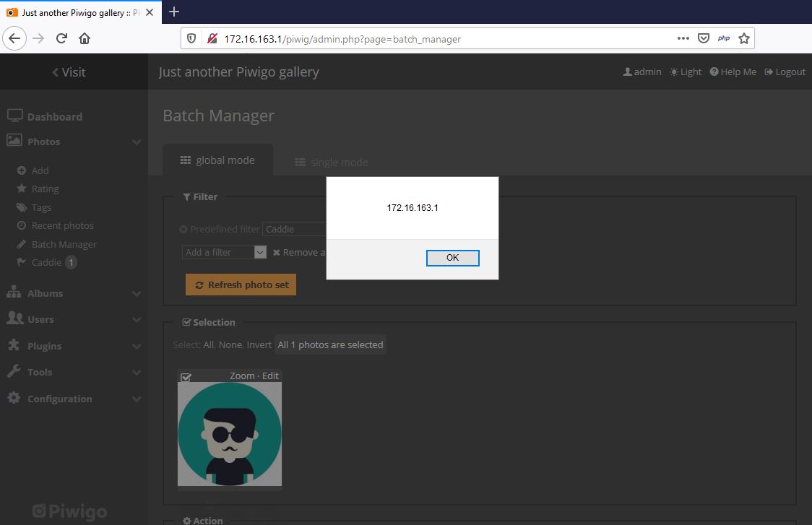
Task: Click the Invert selection link
Action: [x=259, y=344]
